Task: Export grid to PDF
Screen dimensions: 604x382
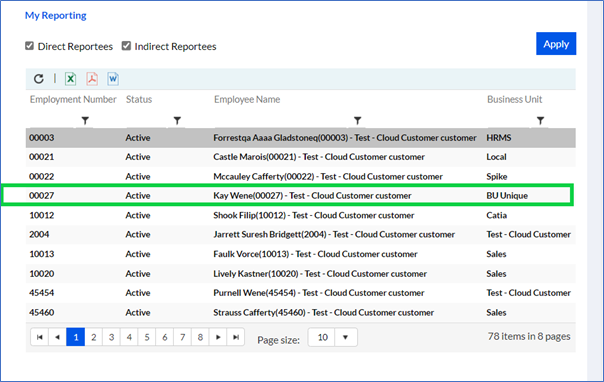Action: click(x=92, y=79)
